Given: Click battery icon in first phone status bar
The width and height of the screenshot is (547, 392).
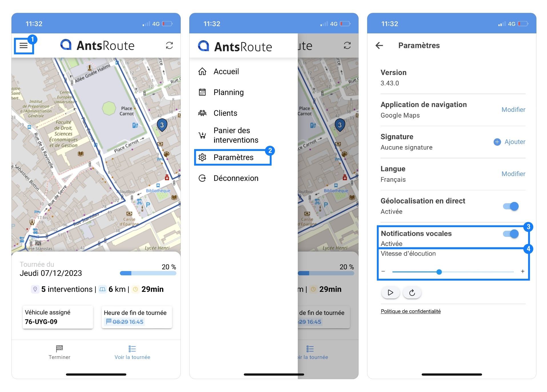Looking at the screenshot, I should coord(167,24).
